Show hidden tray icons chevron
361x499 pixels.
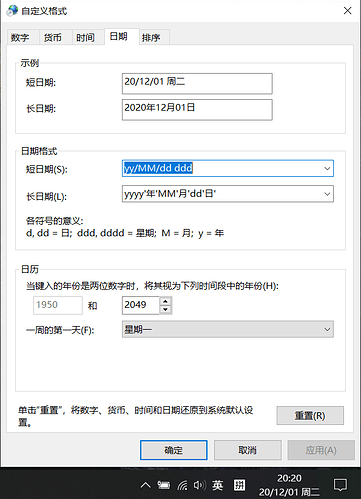(145, 485)
